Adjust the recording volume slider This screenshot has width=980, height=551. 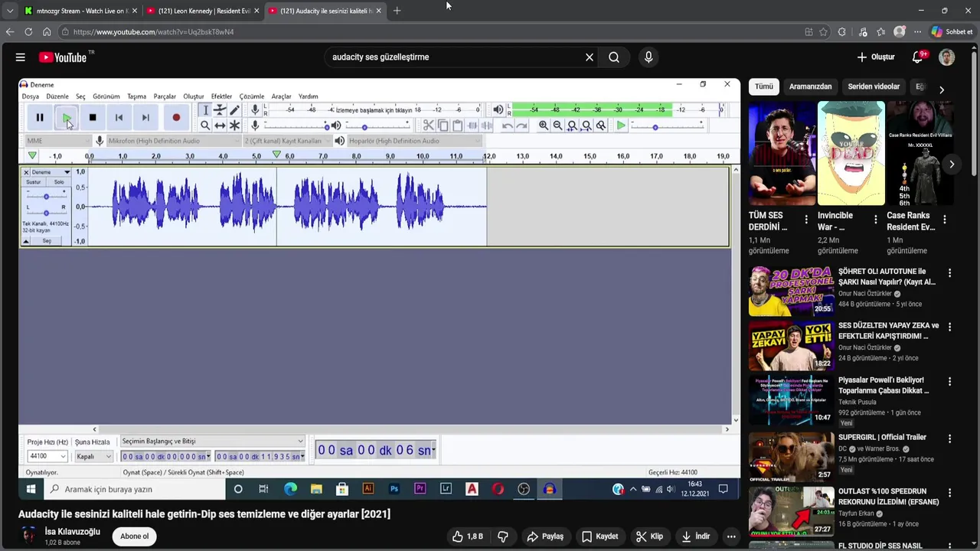[295, 126]
